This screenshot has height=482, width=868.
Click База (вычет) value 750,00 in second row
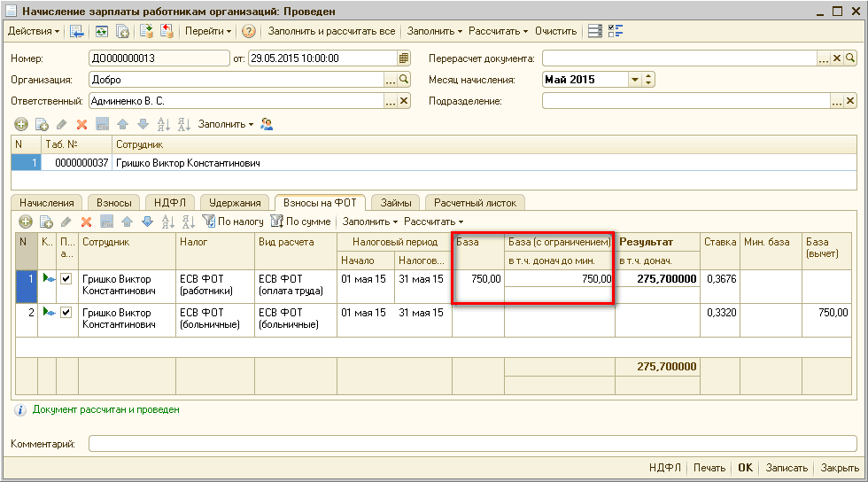[833, 313]
